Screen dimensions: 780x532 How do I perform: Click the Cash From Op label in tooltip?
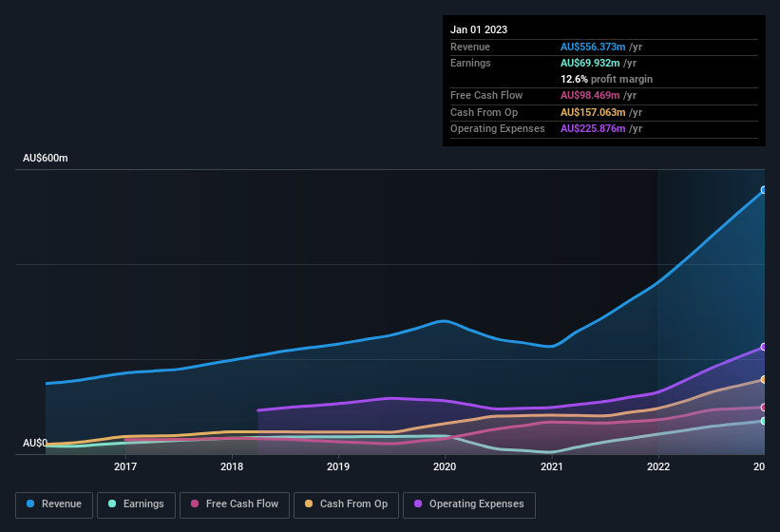484,112
